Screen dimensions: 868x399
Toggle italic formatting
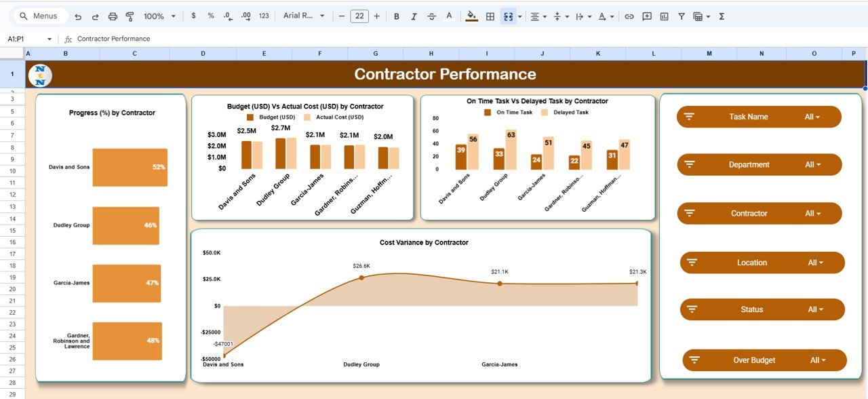[414, 16]
